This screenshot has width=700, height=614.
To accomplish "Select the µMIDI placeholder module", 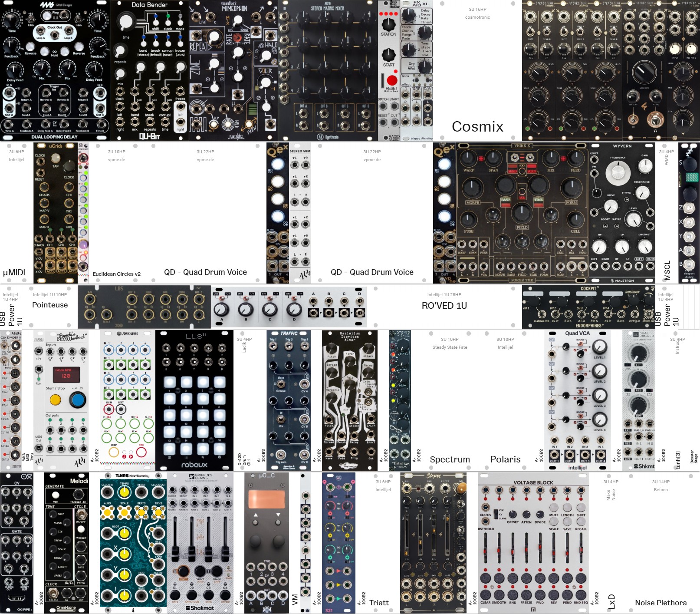I will (x=16, y=213).
